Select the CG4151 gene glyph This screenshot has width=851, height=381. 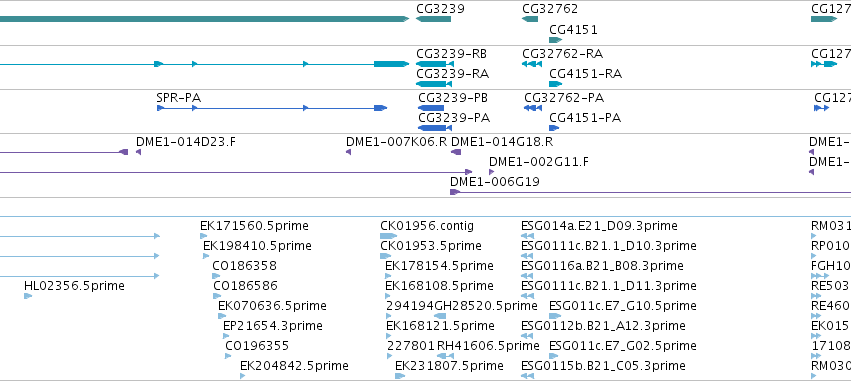coord(555,40)
